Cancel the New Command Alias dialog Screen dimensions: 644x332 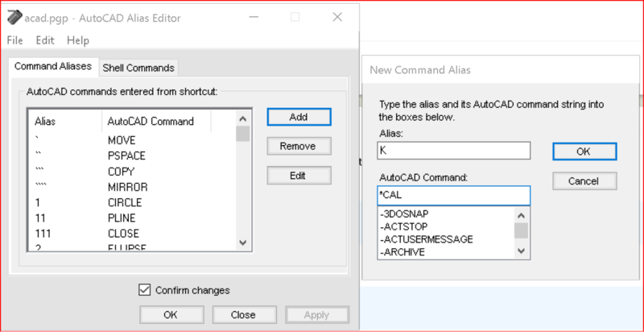tap(584, 181)
